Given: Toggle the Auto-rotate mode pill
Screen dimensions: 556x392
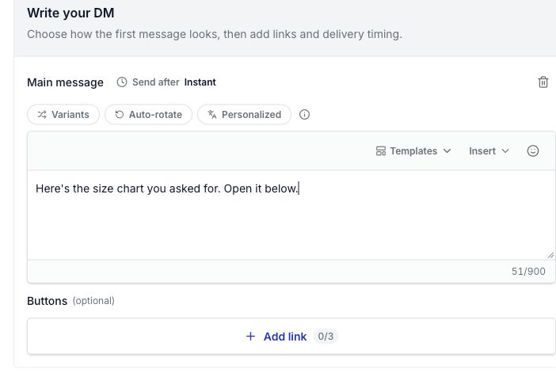Looking at the screenshot, I should tap(148, 115).
